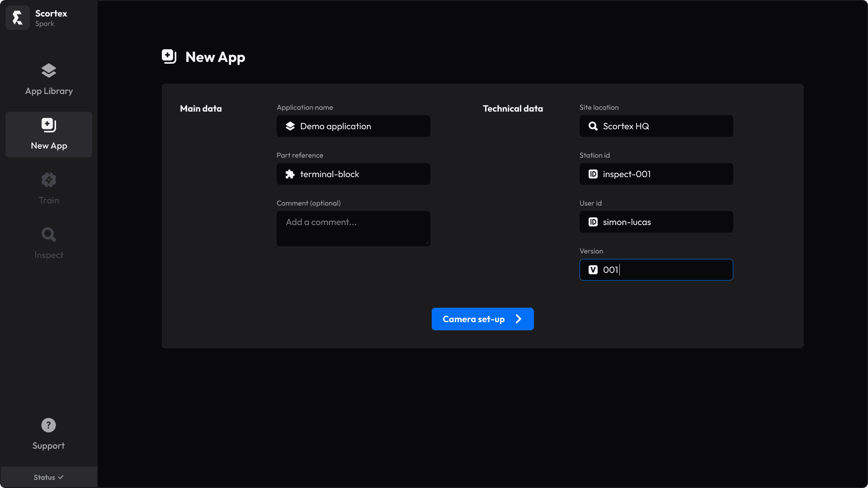Click the Add a comment text area

click(353, 229)
